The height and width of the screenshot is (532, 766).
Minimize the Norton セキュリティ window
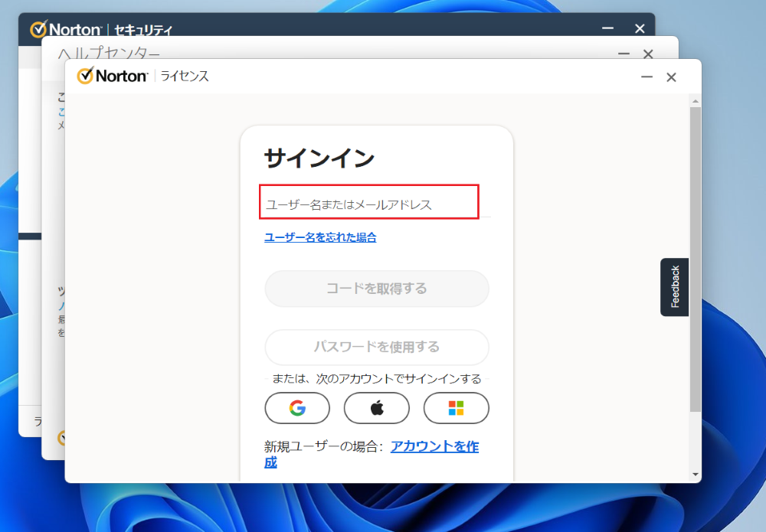click(607, 28)
